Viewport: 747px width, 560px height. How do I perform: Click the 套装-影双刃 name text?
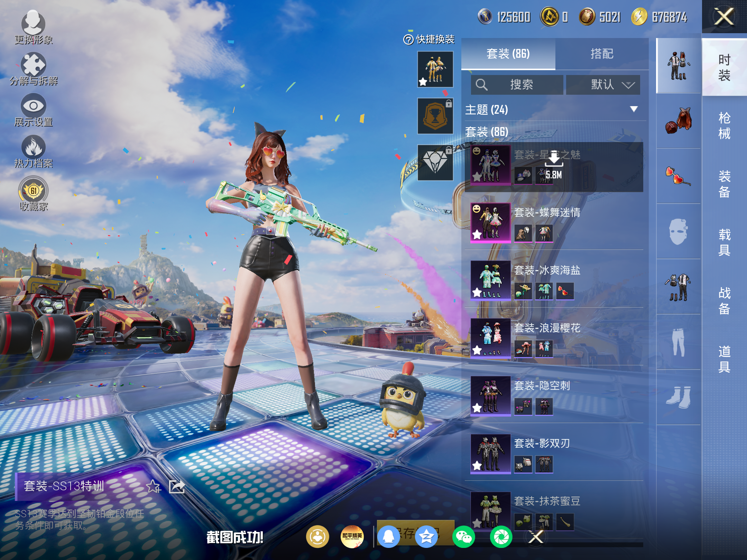click(x=542, y=444)
